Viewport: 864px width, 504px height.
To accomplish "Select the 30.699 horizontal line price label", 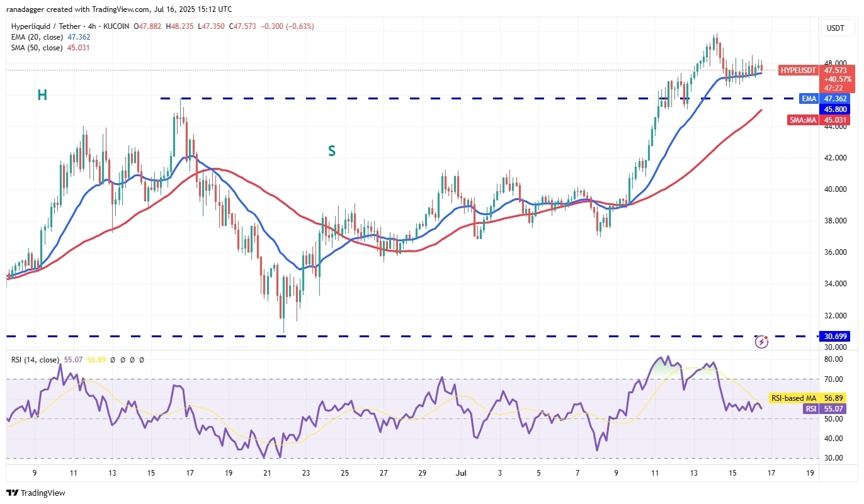I will tap(836, 337).
